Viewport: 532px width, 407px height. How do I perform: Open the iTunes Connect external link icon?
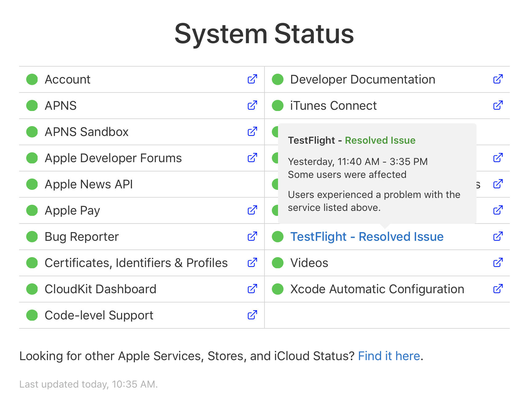(x=498, y=105)
